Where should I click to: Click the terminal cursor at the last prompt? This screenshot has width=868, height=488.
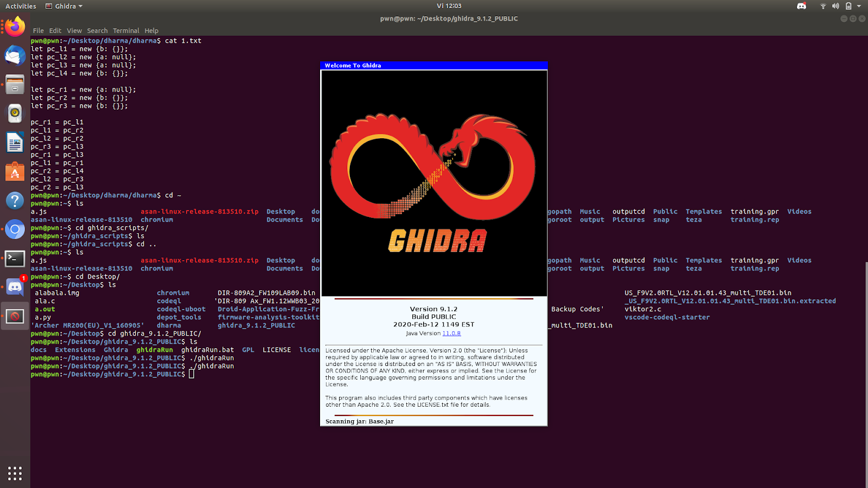(x=192, y=374)
